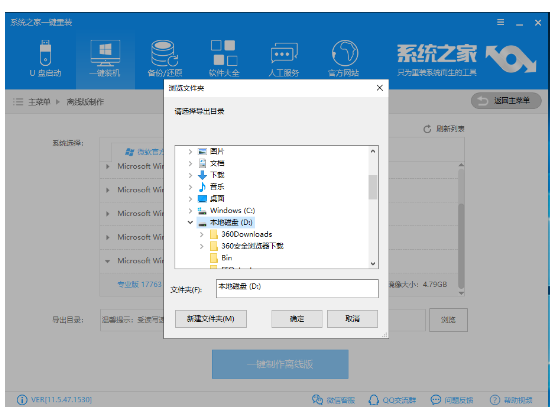
Task: Open 微信客服 WeChat support in status bar
Action: tap(333, 400)
